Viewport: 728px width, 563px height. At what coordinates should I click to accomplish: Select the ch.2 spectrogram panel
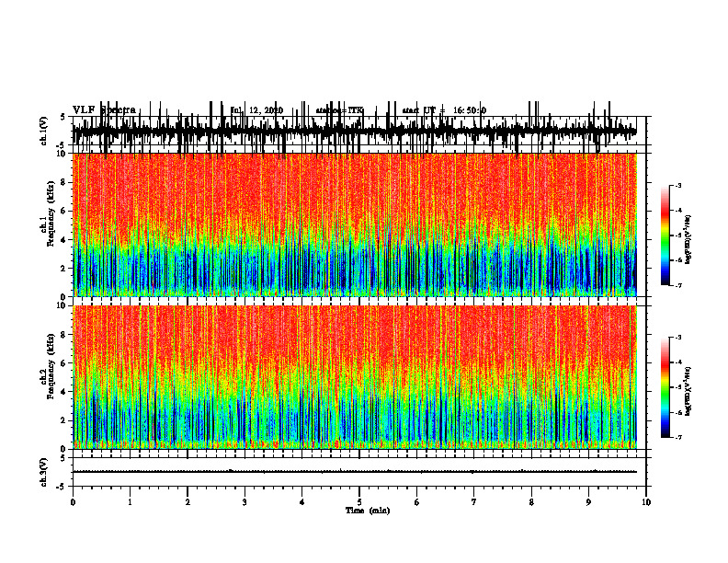click(355, 377)
